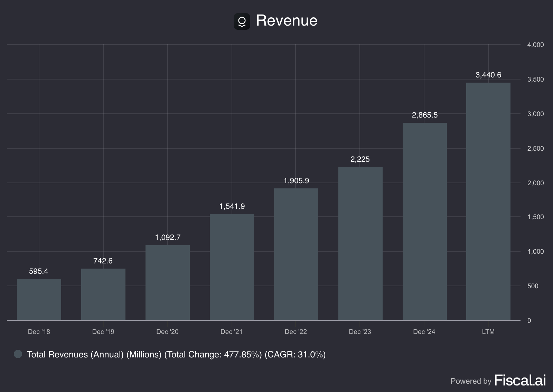Click the Dec '22 axis label
This screenshot has width=553, height=392.
(x=296, y=332)
